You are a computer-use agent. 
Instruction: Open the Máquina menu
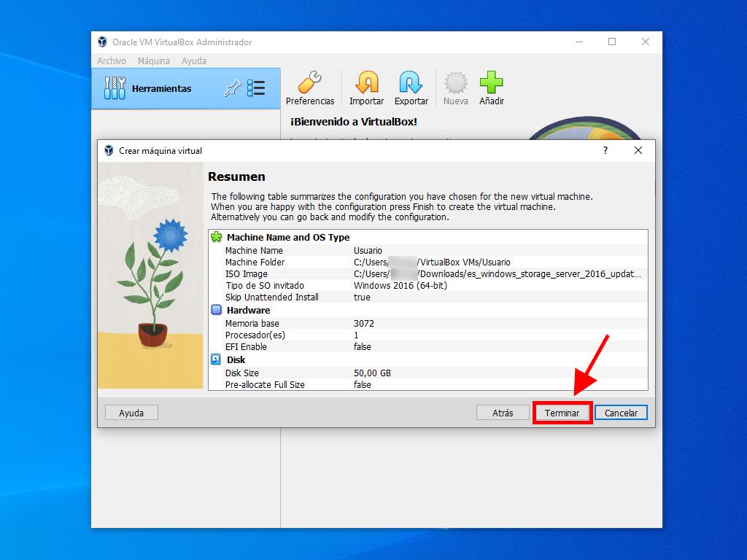click(153, 61)
